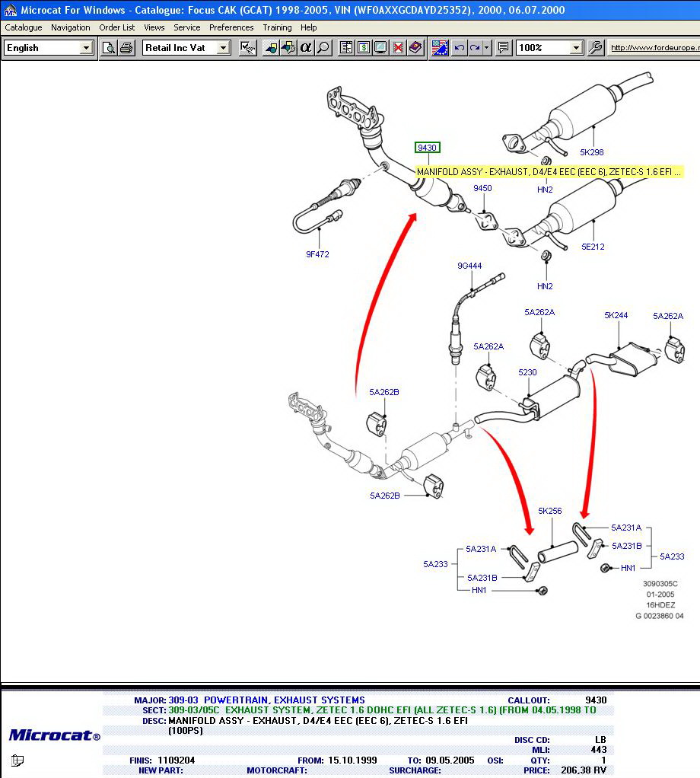
Task: Select callout 9430 in the diagram
Action: [x=427, y=148]
